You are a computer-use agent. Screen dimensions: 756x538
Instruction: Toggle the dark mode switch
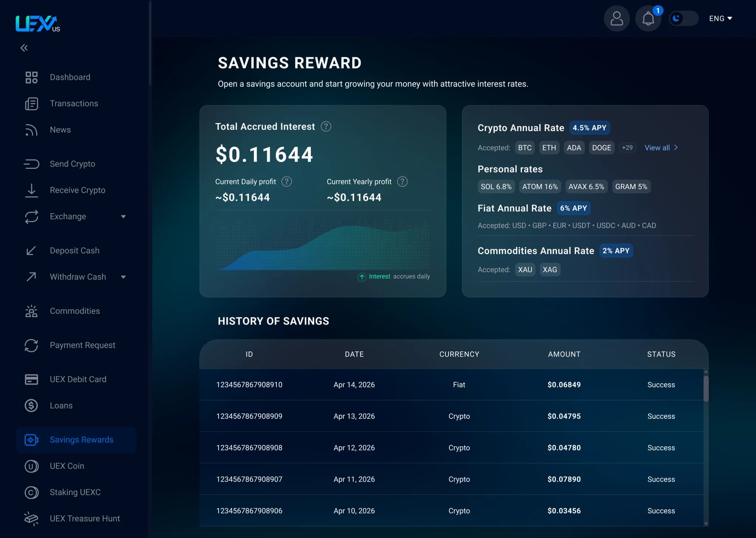pyautogui.click(x=684, y=18)
